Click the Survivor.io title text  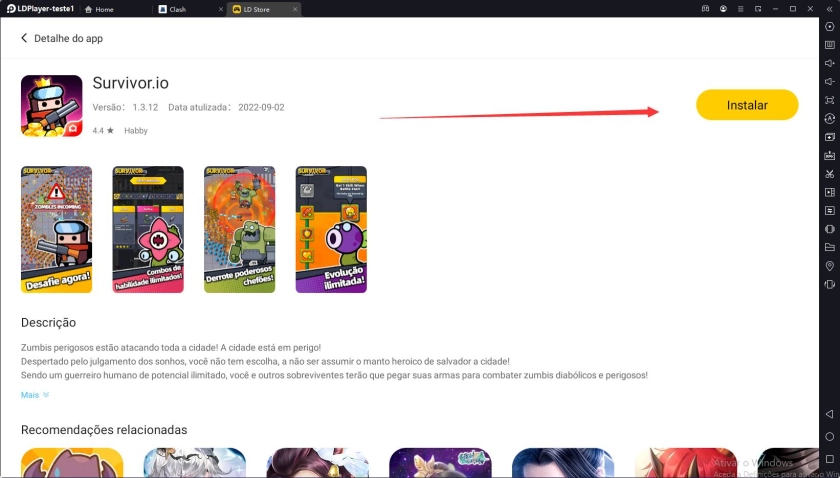tap(130, 84)
